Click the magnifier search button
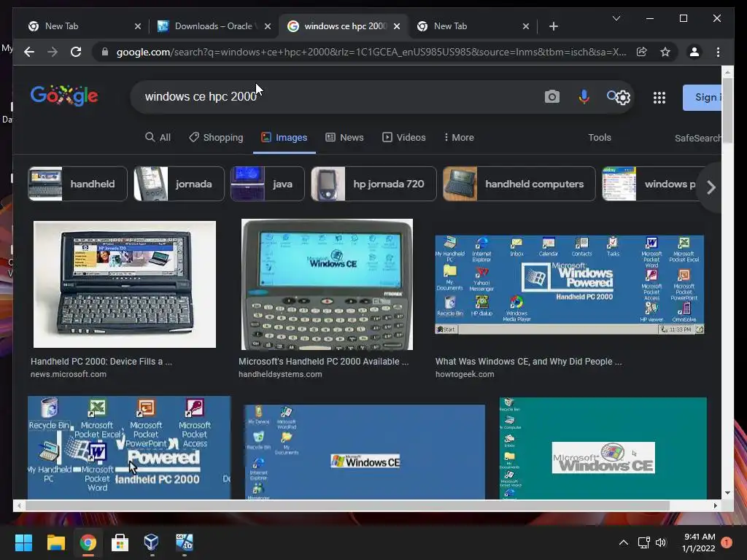This screenshot has height=560, width=747. point(612,96)
